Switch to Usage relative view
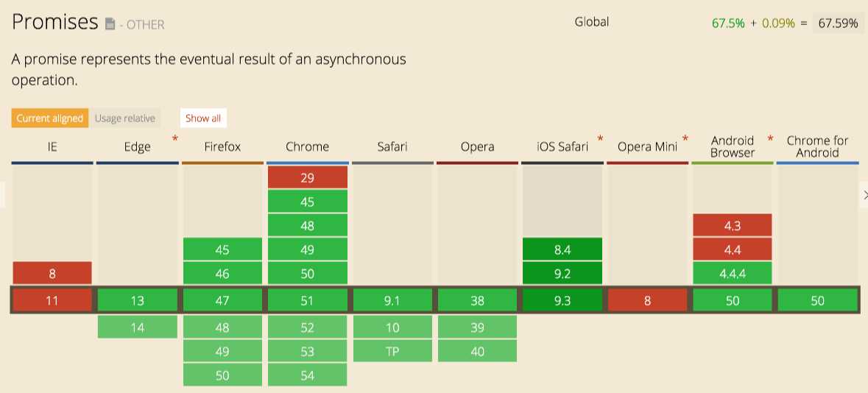 (125, 118)
